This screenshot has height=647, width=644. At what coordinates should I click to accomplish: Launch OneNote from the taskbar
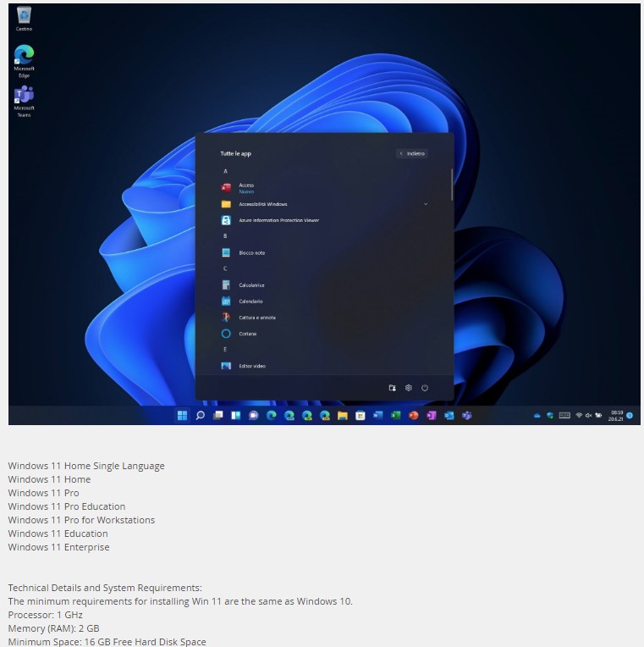tap(432, 416)
